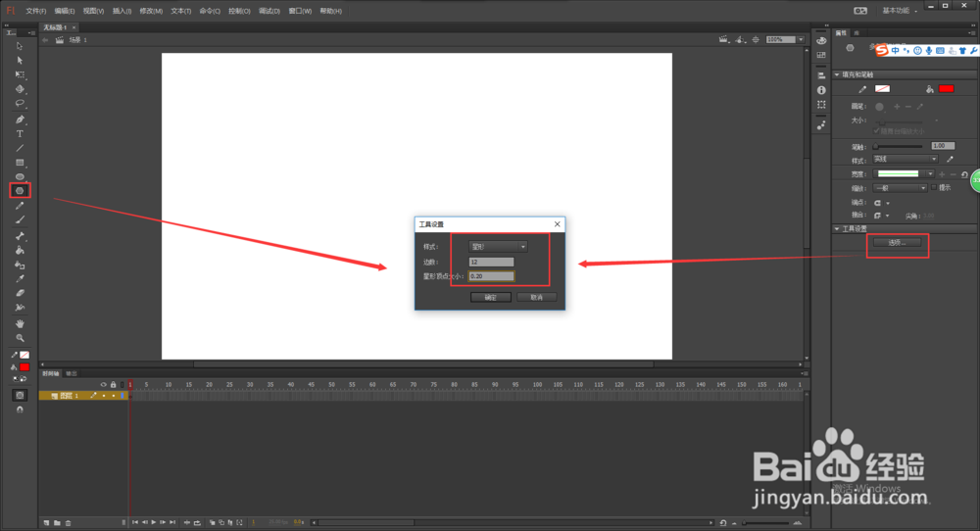The image size is (980, 531).
Task: Click the 选项... Options button
Action: tap(897, 242)
